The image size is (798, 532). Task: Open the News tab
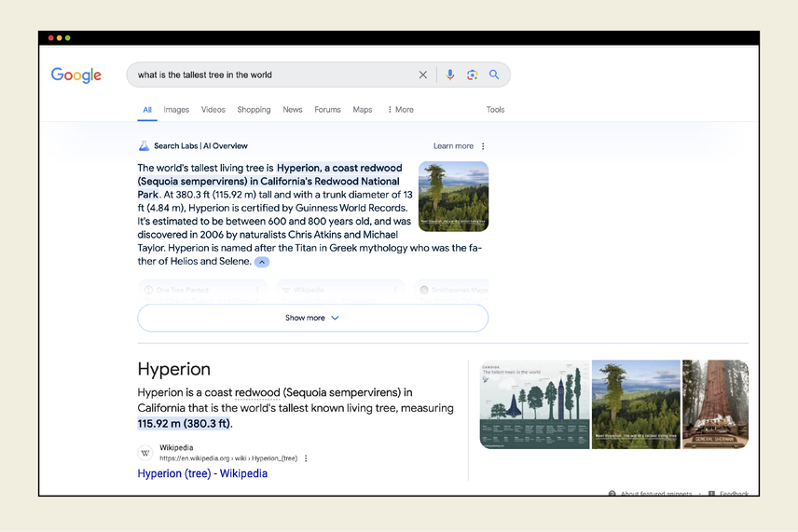click(x=293, y=109)
